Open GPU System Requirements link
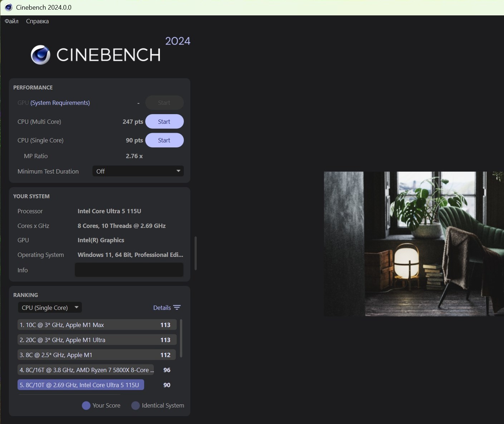This screenshot has width=504, height=424. click(60, 103)
